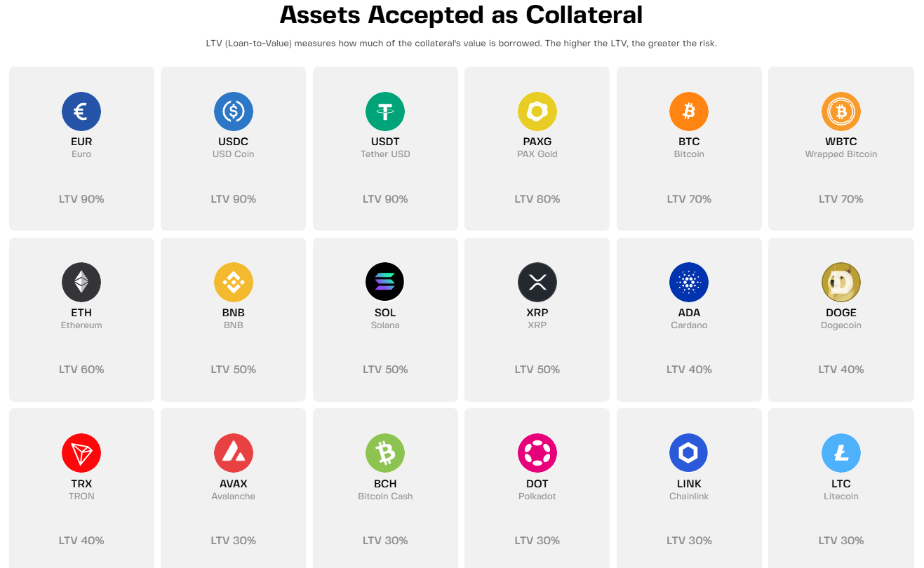924x568 pixels.
Task: Click the LTV 60% text under Ethereum
Action: coord(81,370)
